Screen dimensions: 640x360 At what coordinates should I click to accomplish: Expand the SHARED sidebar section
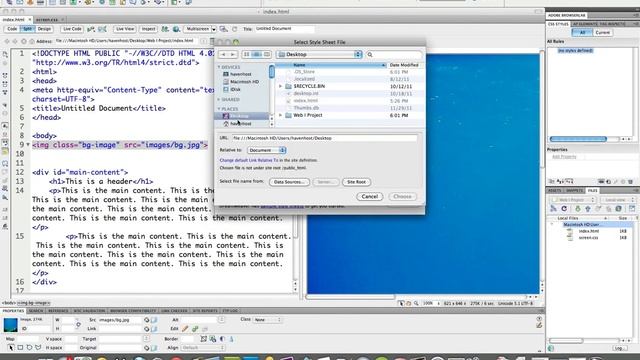tap(219, 100)
